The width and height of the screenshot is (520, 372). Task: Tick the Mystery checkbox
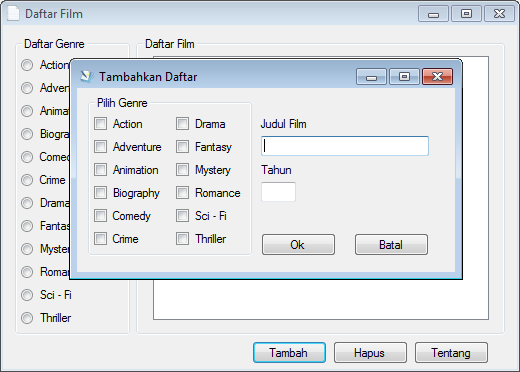coord(182,170)
